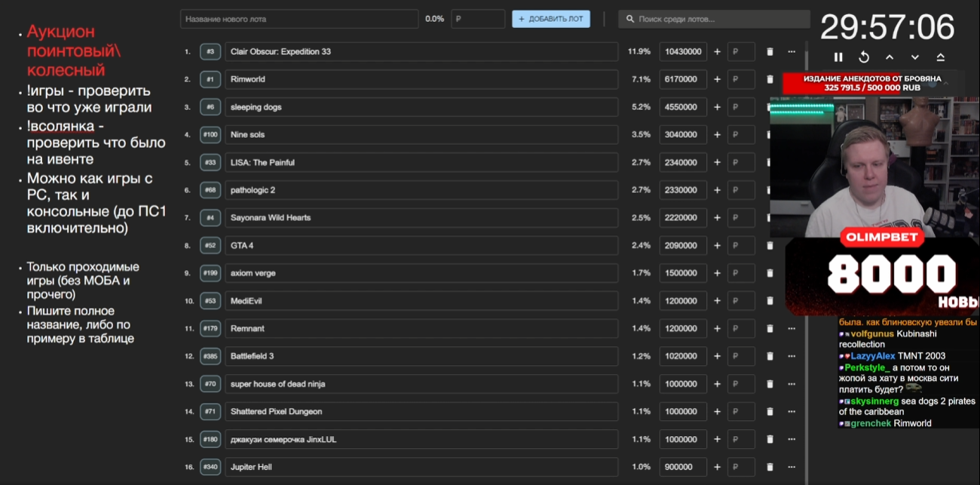980x485 pixels.
Task: Click the 10430000 amount field
Action: (x=683, y=52)
